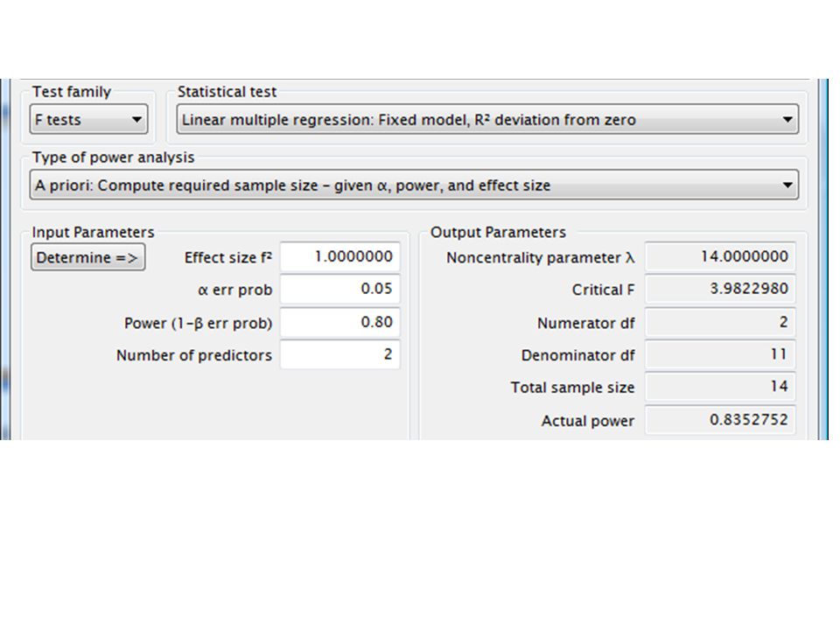The width and height of the screenshot is (840, 630).
Task: Click the Test family group label
Action: [x=71, y=92]
